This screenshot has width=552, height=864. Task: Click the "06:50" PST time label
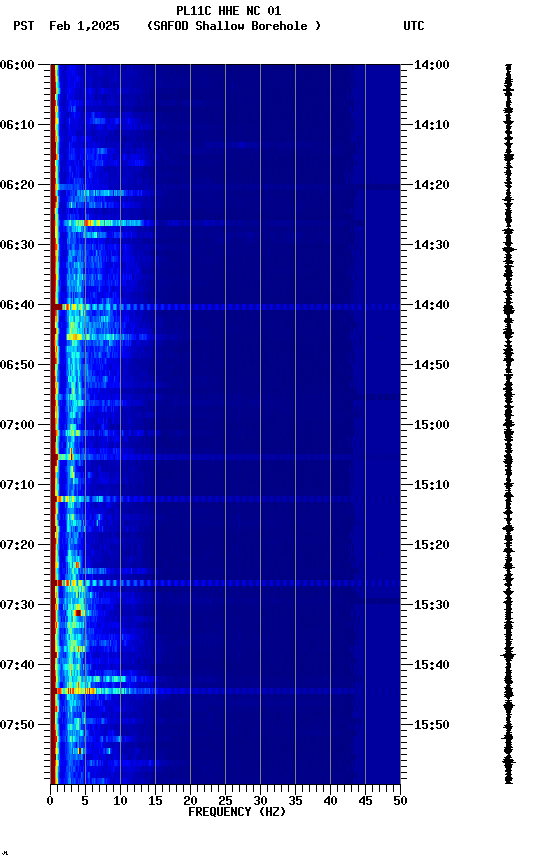click(17, 365)
